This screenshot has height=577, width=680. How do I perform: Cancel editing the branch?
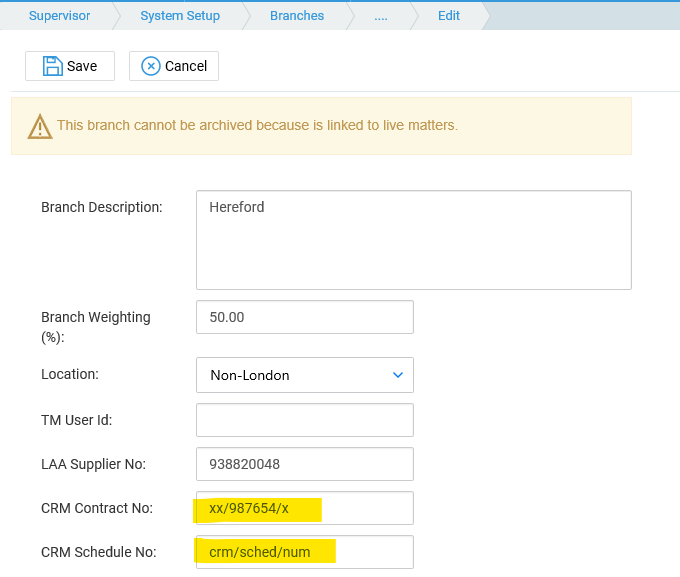pos(174,66)
